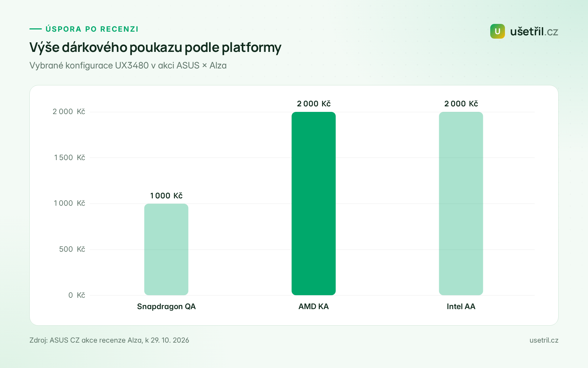588x368 pixels.
Task: Click the 2 000 Kč y-axis tick label
Action: pyautogui.click(x=69, y=112)
